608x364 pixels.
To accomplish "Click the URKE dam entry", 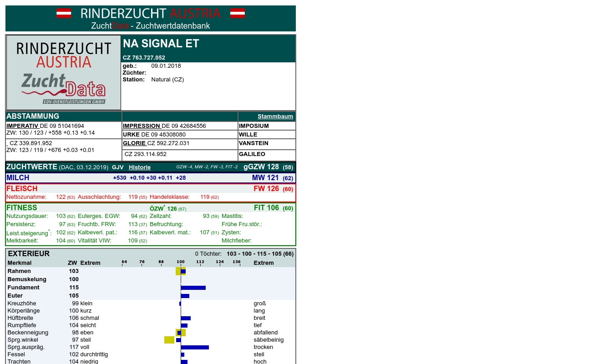I will [x=132, y=135].
